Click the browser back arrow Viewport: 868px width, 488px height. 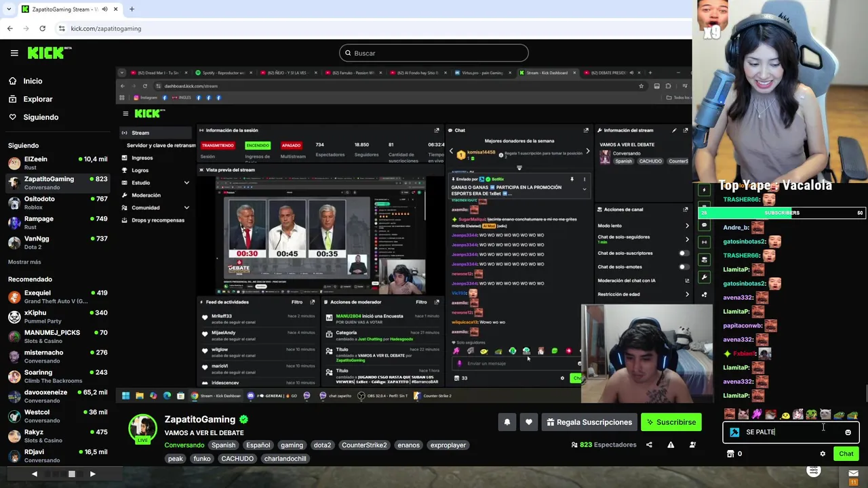coord(9,28)
